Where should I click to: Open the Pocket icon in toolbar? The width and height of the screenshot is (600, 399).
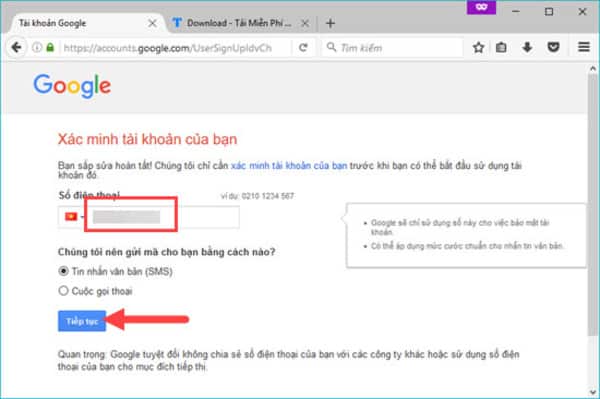[x=553, y=47]
